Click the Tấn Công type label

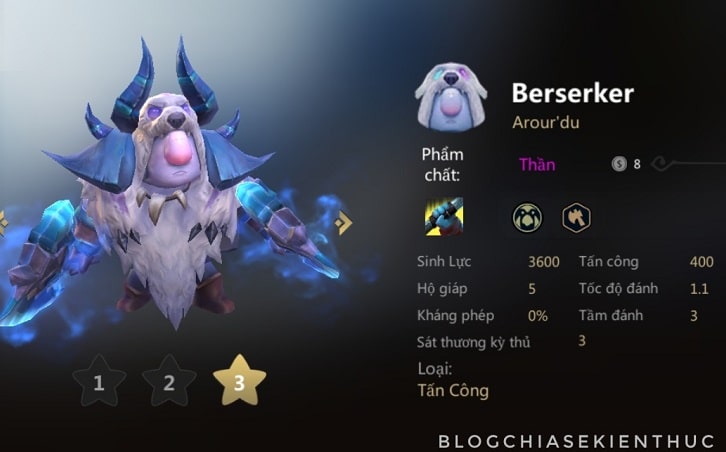[453, 391]
